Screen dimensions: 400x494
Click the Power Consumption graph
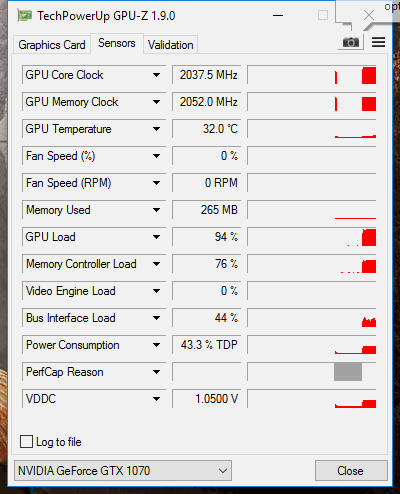click(x=312, y=345)
